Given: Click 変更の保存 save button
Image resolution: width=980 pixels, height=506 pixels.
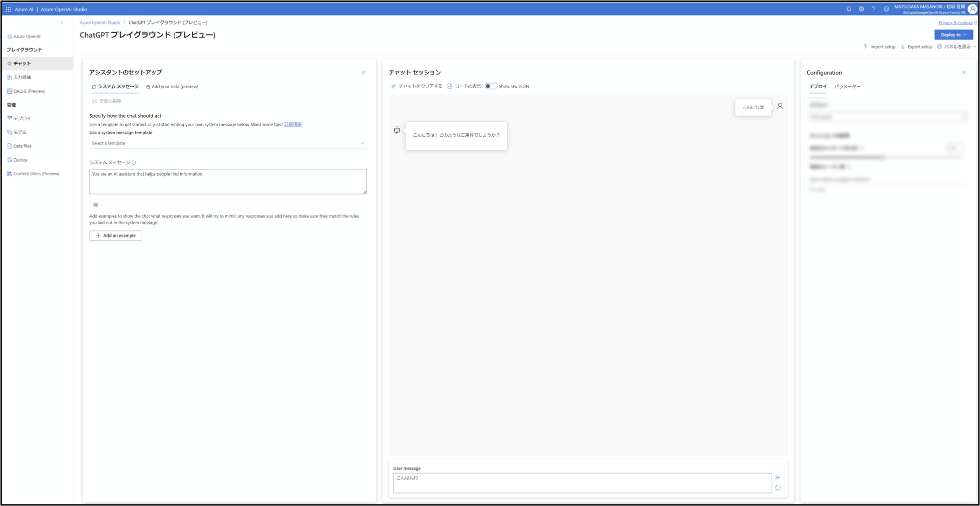Looking at the screenshot, I should point(107,101).
